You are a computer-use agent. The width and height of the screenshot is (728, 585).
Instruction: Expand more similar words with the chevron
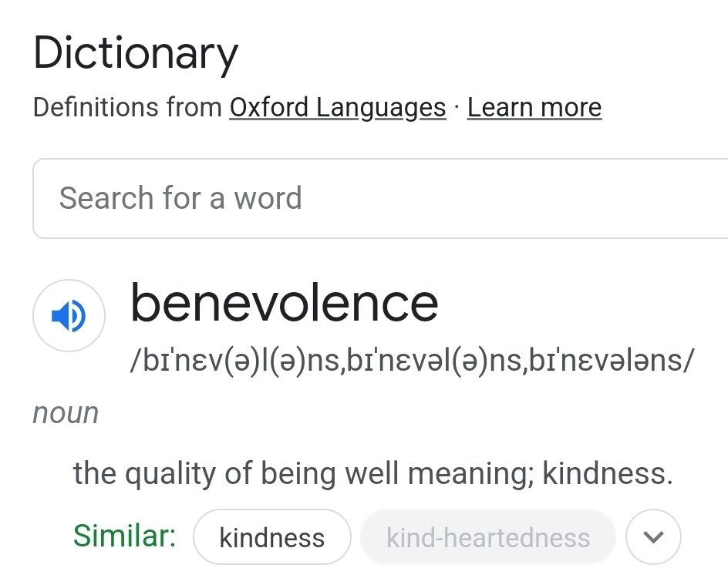click(x=653, y=536)
